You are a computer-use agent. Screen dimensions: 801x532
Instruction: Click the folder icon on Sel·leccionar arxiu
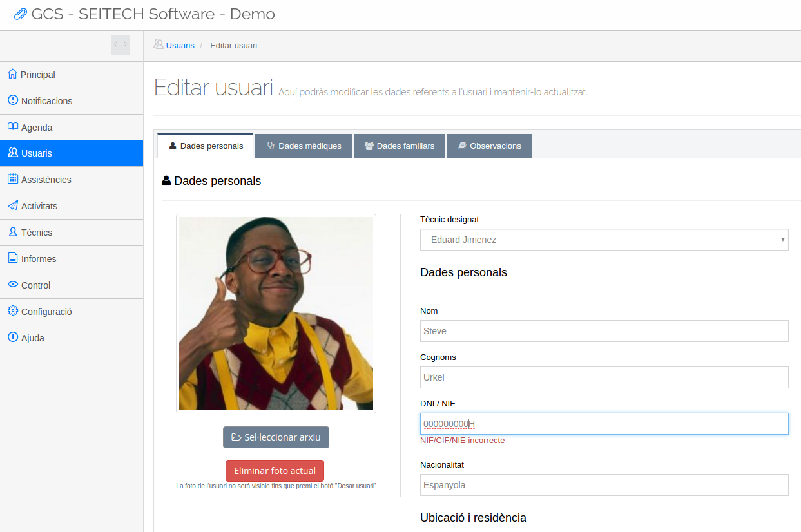(236, 437)
